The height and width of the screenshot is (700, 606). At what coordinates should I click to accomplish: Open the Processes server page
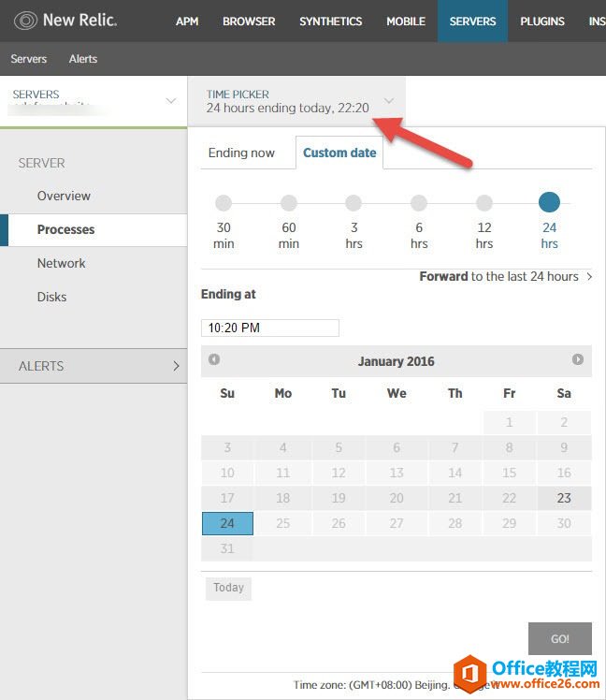(94, 230)
